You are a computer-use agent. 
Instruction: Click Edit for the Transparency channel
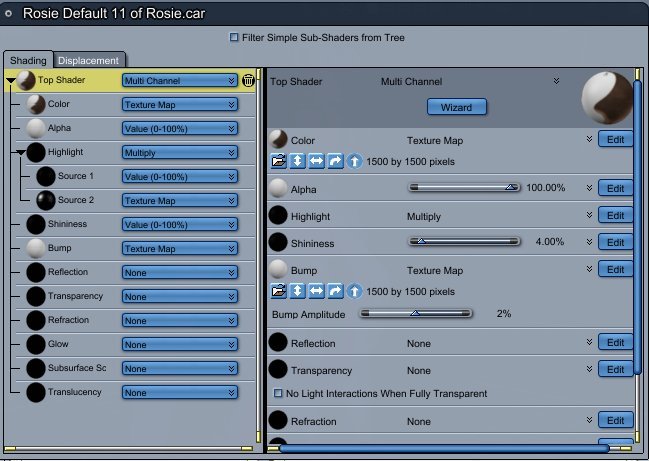(615, 370)
